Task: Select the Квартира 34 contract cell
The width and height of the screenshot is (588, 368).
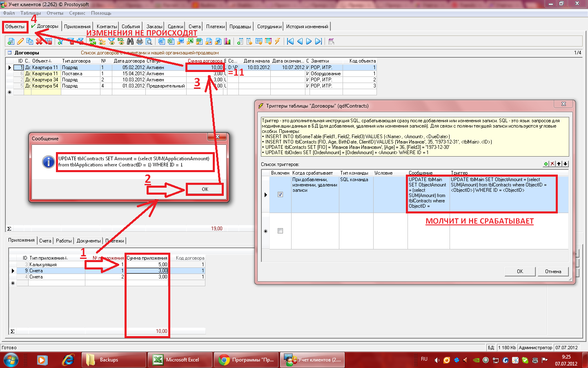Action: [x=45, y=80]
